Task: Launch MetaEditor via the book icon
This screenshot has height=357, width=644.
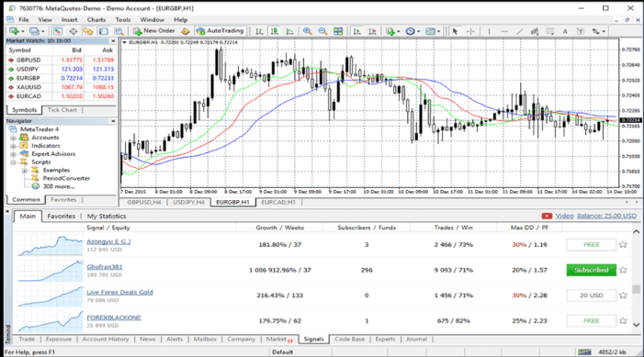Action: coord(186,31)
